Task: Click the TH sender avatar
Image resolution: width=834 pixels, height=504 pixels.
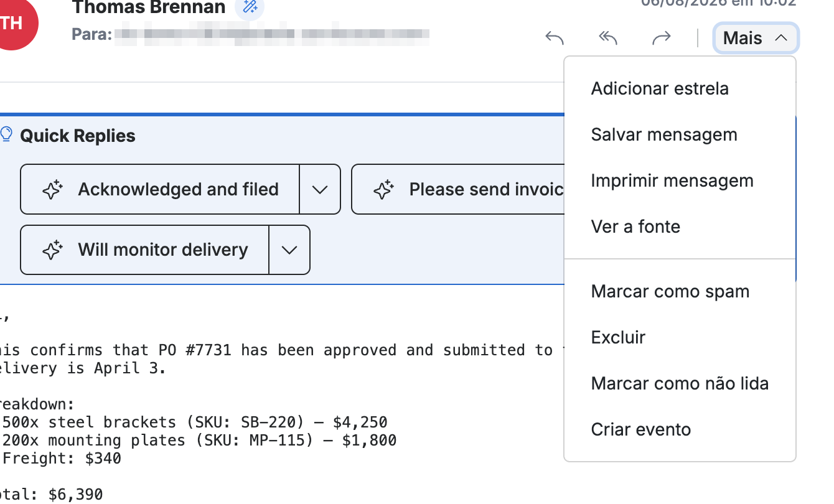Action: [x=11, y=23]
